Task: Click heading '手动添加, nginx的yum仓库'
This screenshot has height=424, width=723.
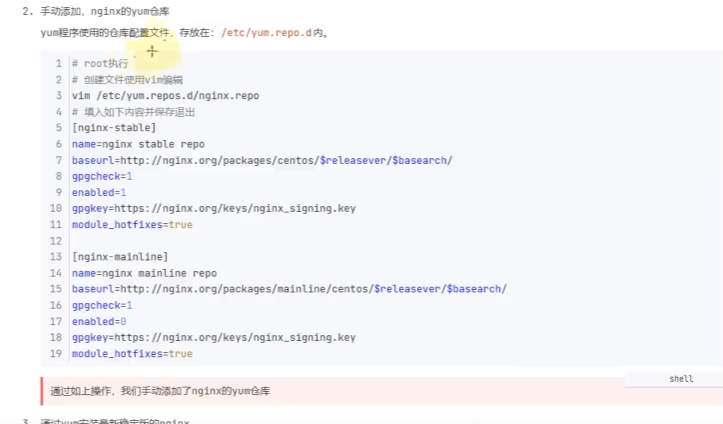Action: 105,12
